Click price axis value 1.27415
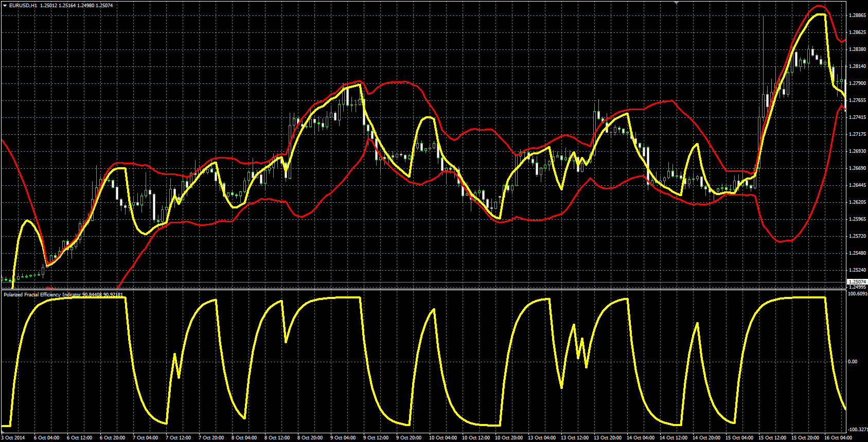Screen dimensions: 868x442 [857, 117]
